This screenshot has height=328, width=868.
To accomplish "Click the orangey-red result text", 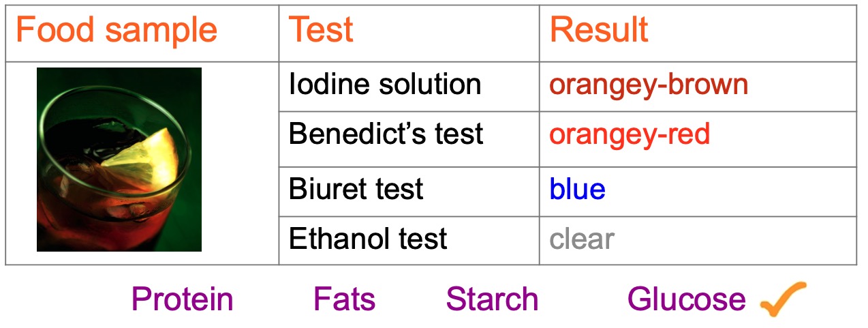I will [630, 134].
